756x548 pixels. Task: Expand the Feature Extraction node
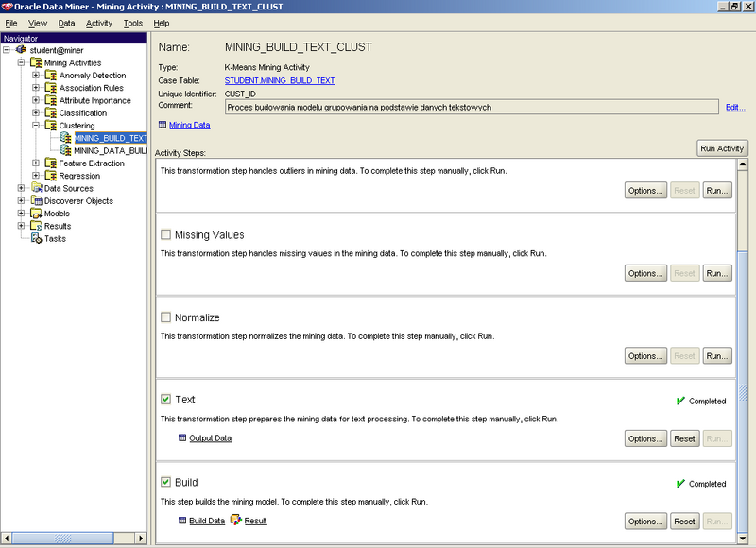36,163
